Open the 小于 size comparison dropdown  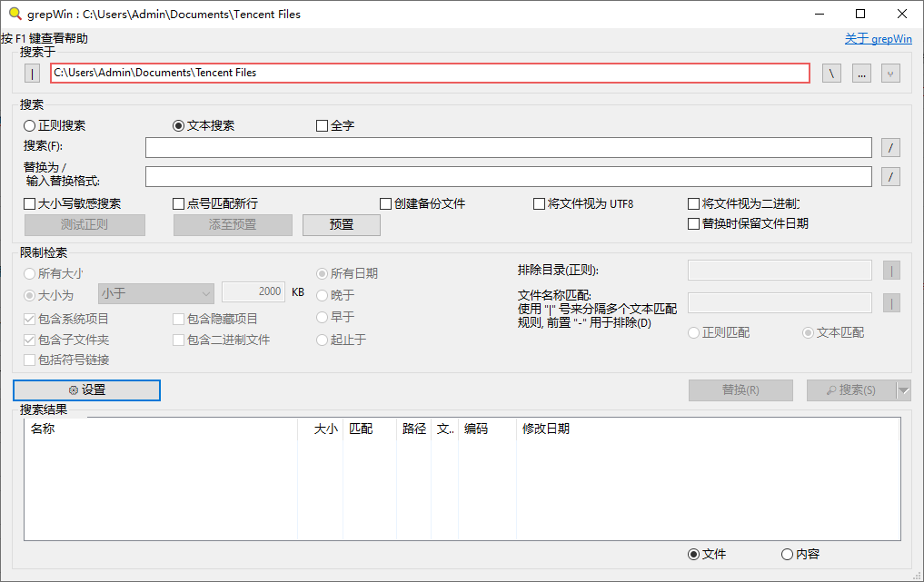155,293
